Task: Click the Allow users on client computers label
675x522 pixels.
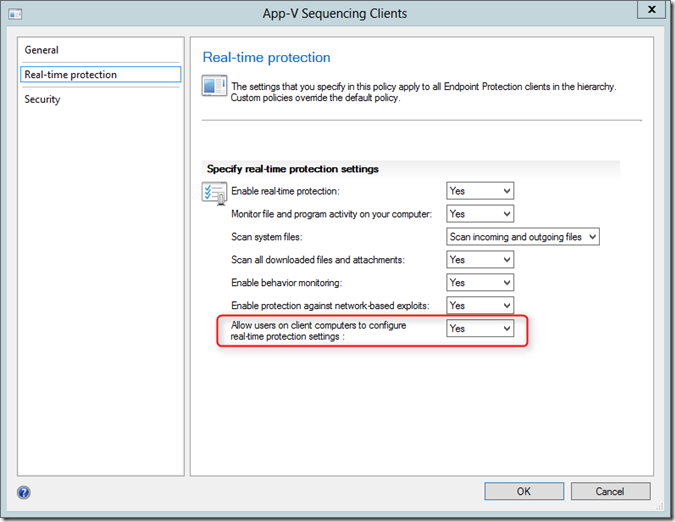Action: click(x=318, y=330)
